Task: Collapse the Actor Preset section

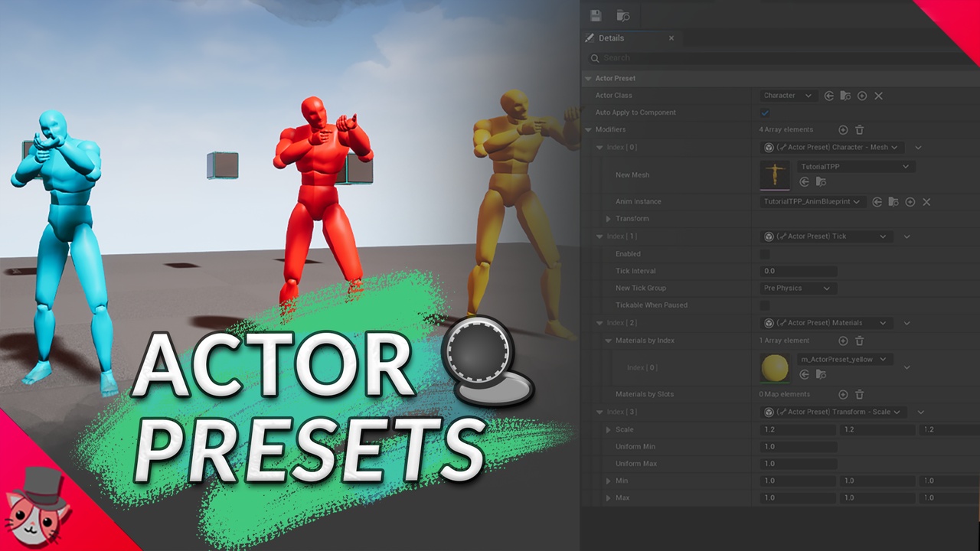Action: 588,78
